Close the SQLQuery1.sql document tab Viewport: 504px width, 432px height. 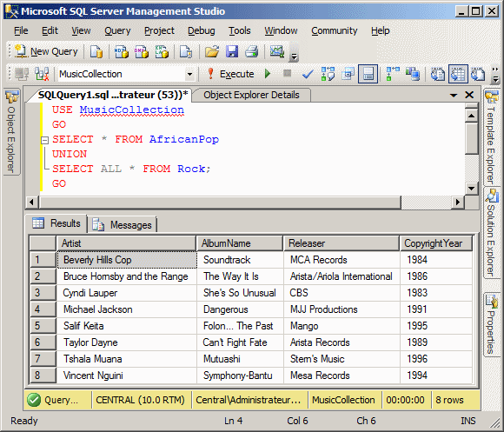coord(469,95)
